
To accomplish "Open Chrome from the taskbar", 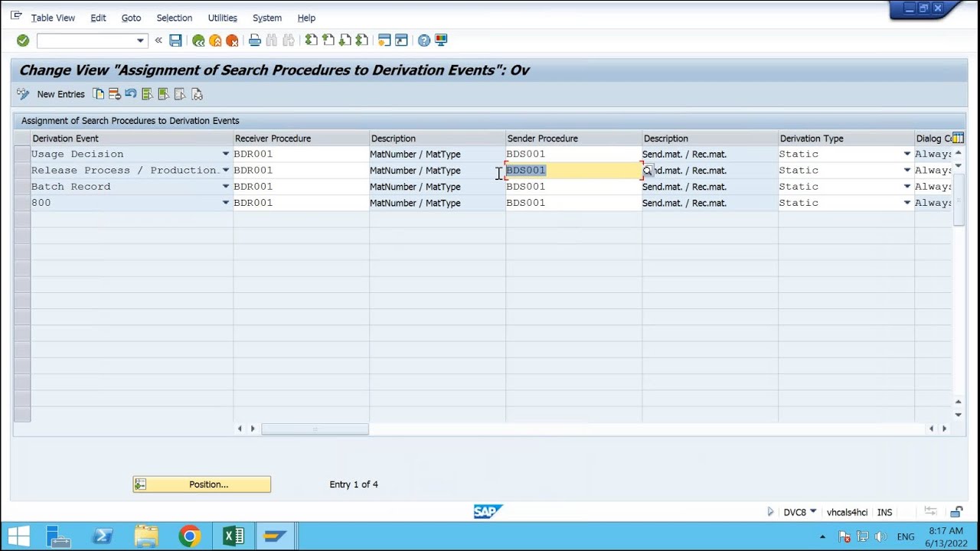I will (189, 536).
